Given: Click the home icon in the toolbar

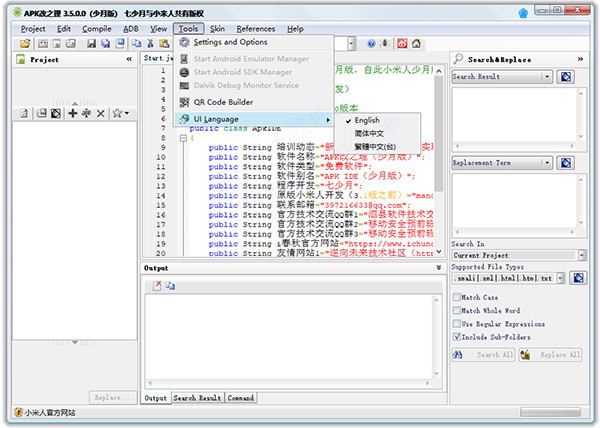Looking at the screenshot, I should [415, 44].
